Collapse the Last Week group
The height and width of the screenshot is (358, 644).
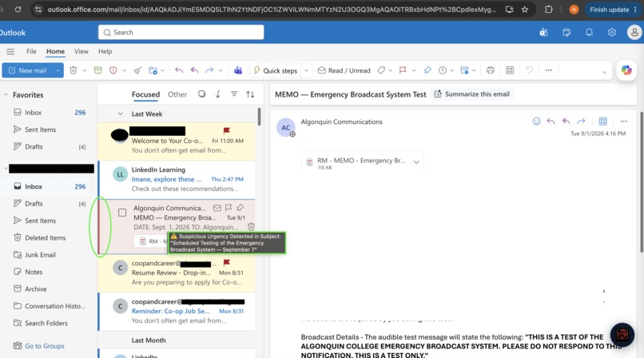pyautogui.click(x=121, y=113)
